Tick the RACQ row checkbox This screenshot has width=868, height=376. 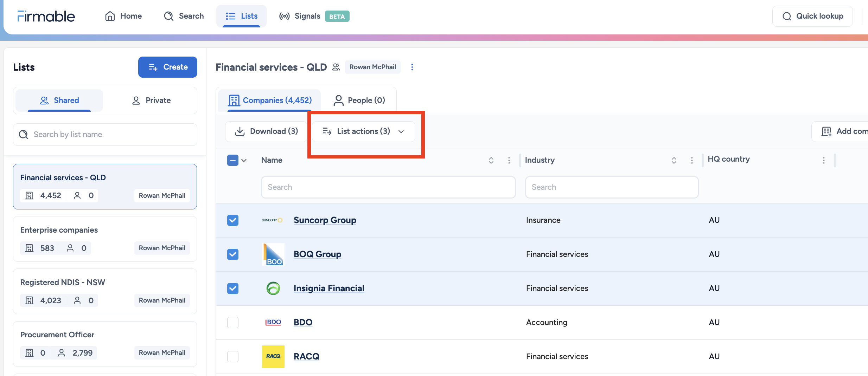point(232,357)
